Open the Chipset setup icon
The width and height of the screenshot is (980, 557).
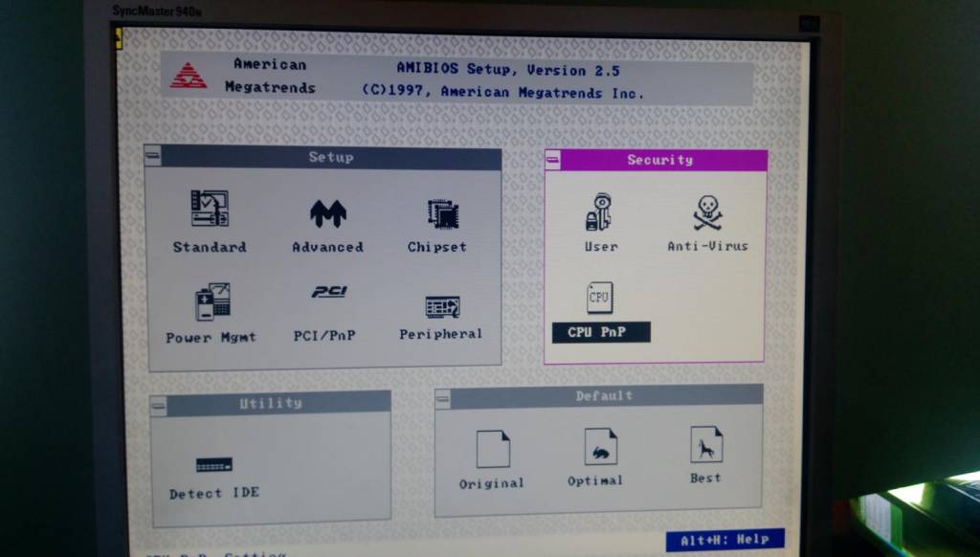tap(443, 213)
